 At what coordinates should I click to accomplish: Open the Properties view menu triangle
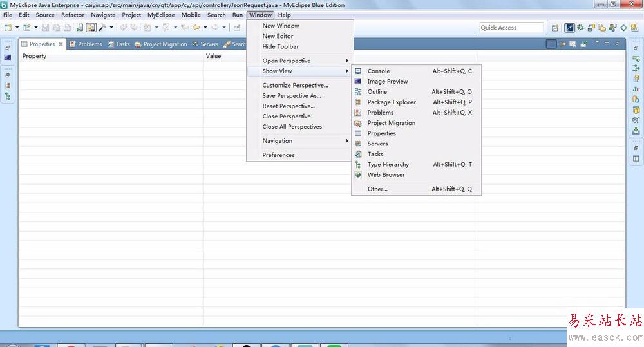(597, 42)
